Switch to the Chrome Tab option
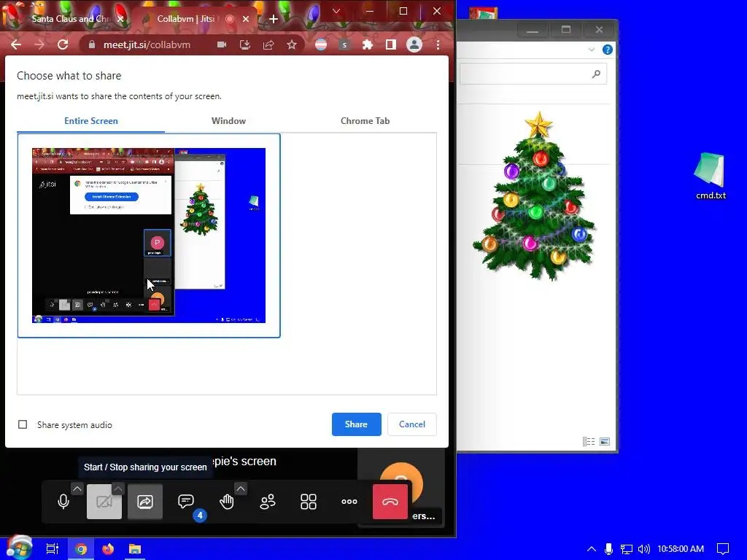 pyautogui.click(x=365, y=121)
